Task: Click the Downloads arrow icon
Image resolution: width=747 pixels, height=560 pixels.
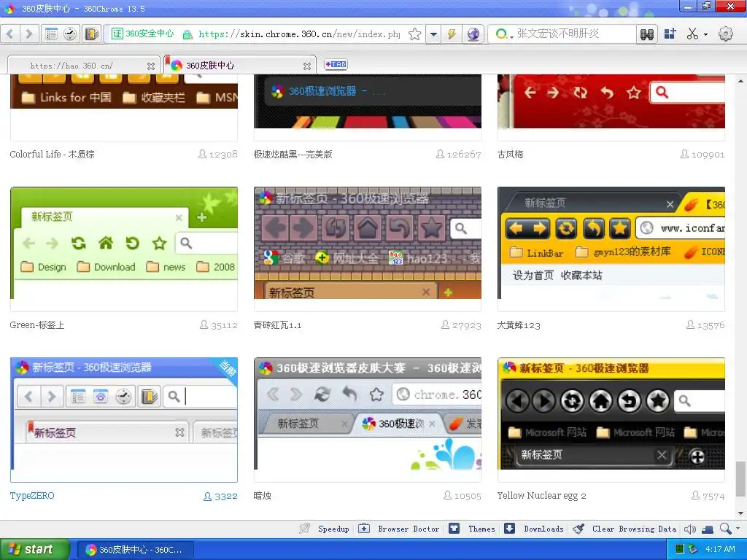Action: tap(509, 529)
